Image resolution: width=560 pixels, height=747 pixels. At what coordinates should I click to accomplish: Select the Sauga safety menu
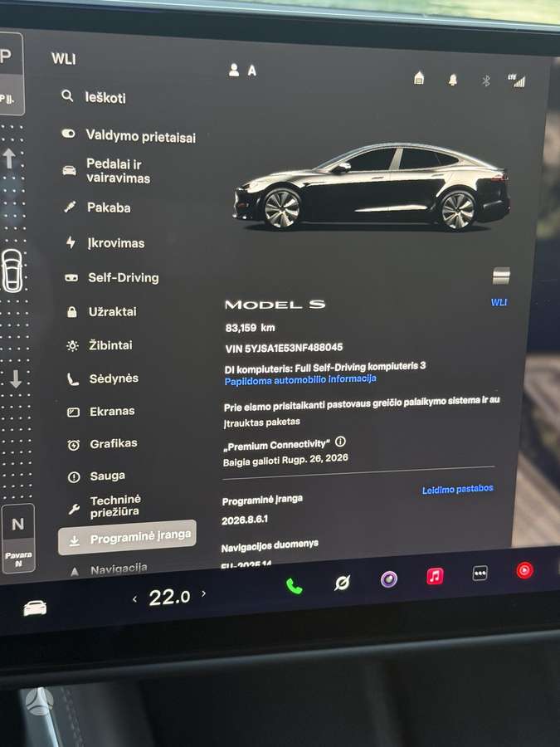click(x=97, y=476)
